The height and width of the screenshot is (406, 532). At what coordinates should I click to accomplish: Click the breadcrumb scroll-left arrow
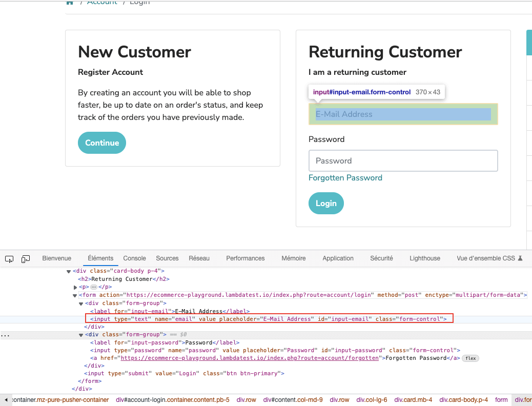(6, 400)
